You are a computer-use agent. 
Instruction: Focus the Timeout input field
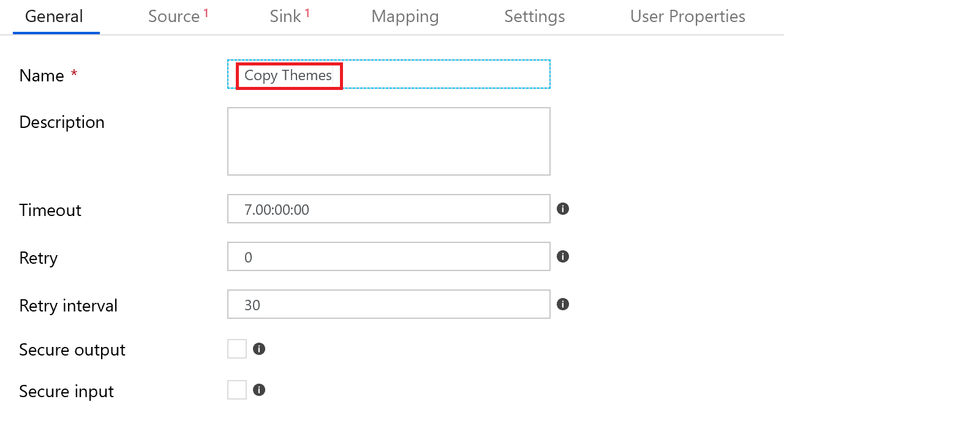point(388,209)
